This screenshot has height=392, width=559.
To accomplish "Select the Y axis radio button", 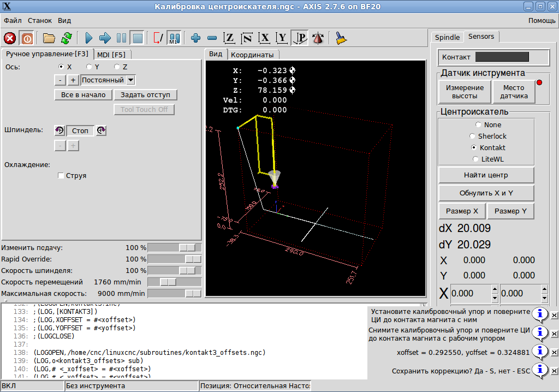I will click(89, 67).
